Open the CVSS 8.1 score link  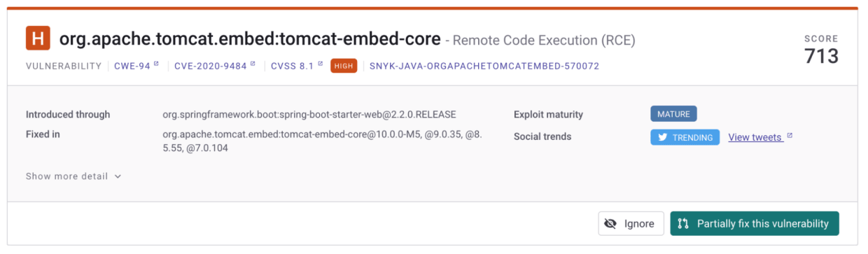(x=293, y=66)
